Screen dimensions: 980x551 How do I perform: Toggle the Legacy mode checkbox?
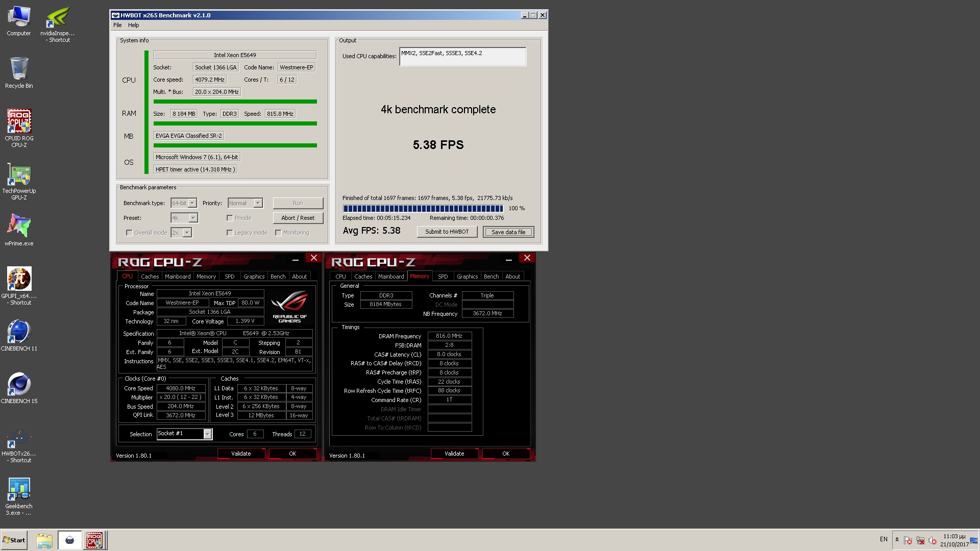[x=230, y=233]
